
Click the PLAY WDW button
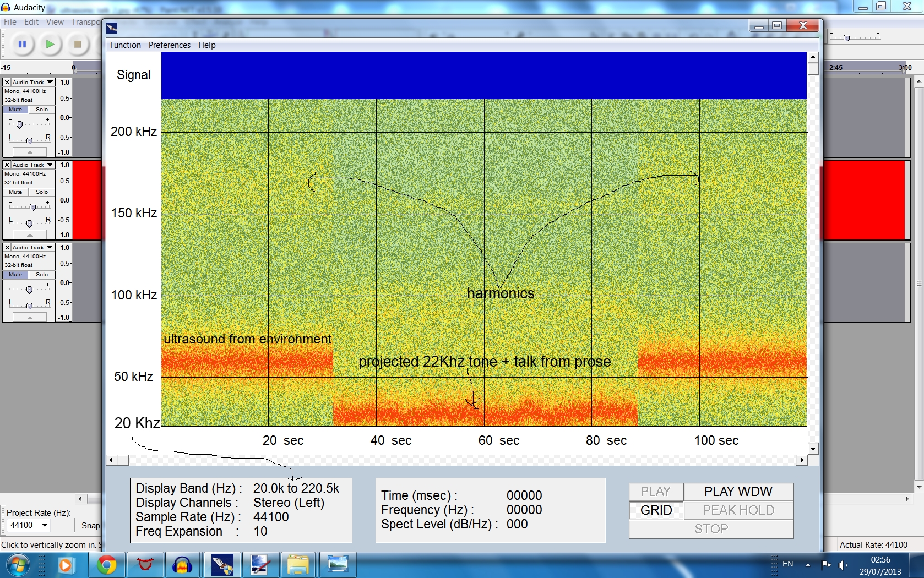738,492
